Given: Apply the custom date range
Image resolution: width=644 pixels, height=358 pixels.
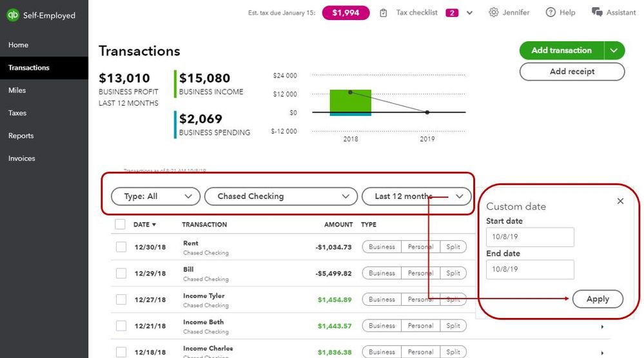Looking at the screenshot, I should click(598, 299).
